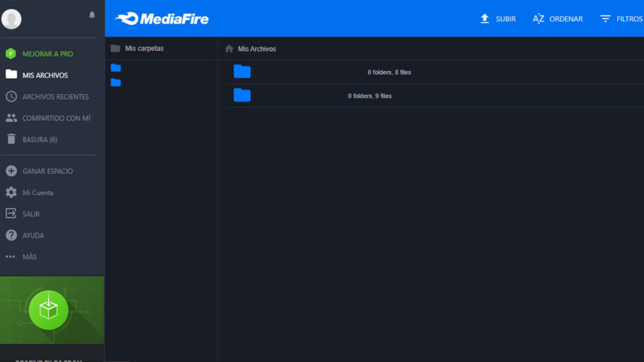
Task: Click the people icon for shared items
Action: 11,118
